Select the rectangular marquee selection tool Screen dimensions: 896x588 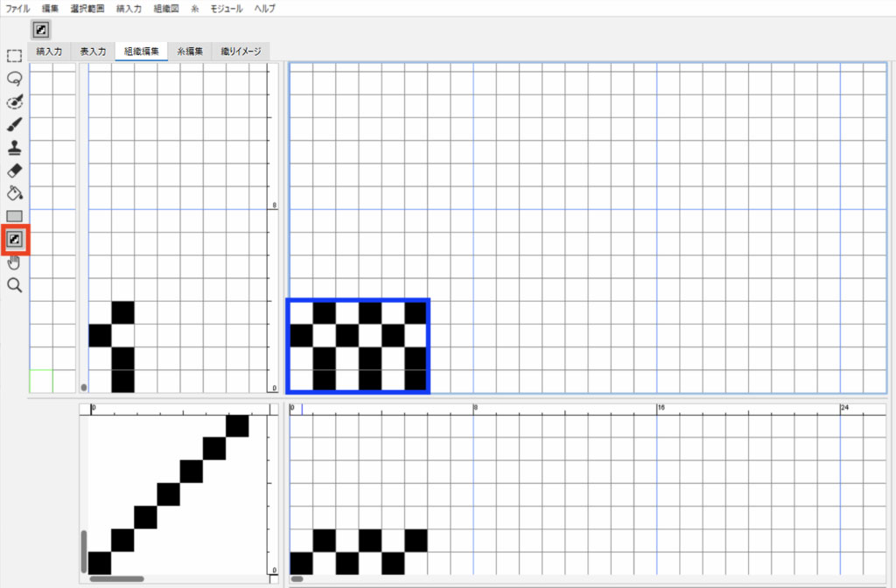point(14,56)
